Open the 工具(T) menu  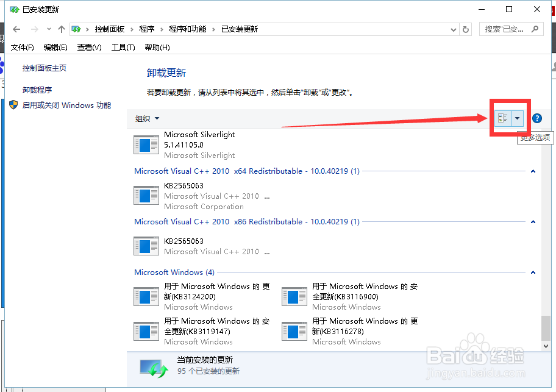point(123,48)
